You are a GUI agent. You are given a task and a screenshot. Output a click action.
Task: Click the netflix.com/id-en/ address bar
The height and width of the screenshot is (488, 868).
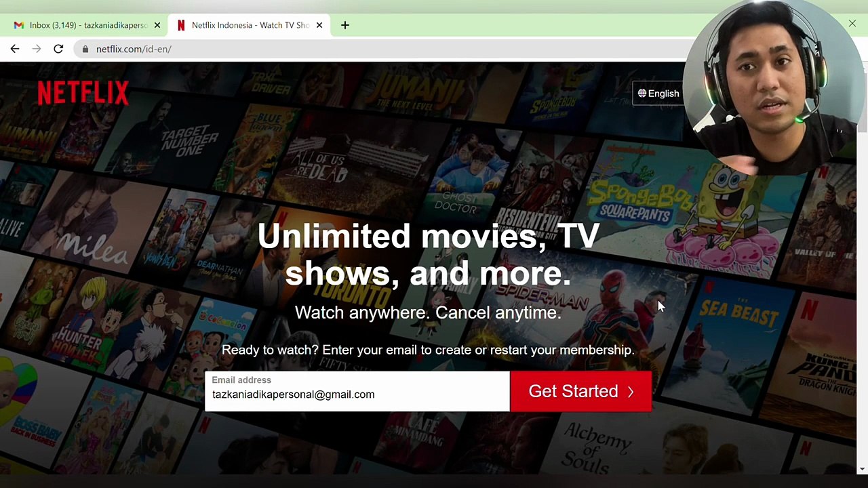tap(380, 49)
